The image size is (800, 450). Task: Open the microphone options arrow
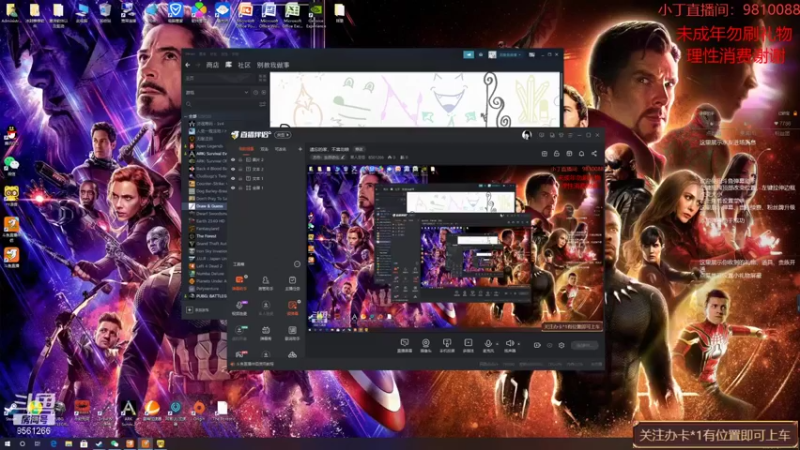pos(497,344)
